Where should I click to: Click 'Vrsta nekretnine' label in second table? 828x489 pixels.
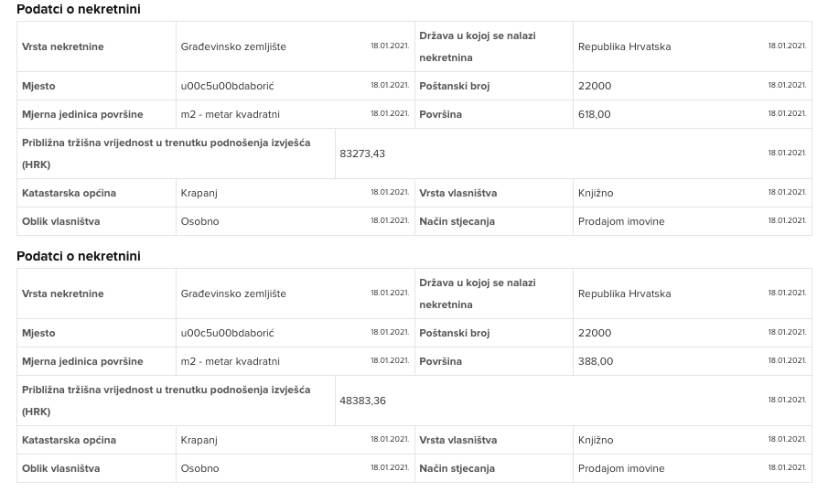(62, 294)
